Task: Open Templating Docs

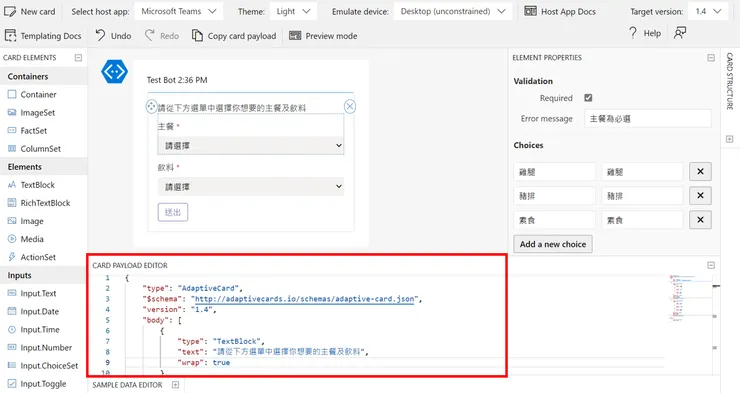Action: point(42,36)
